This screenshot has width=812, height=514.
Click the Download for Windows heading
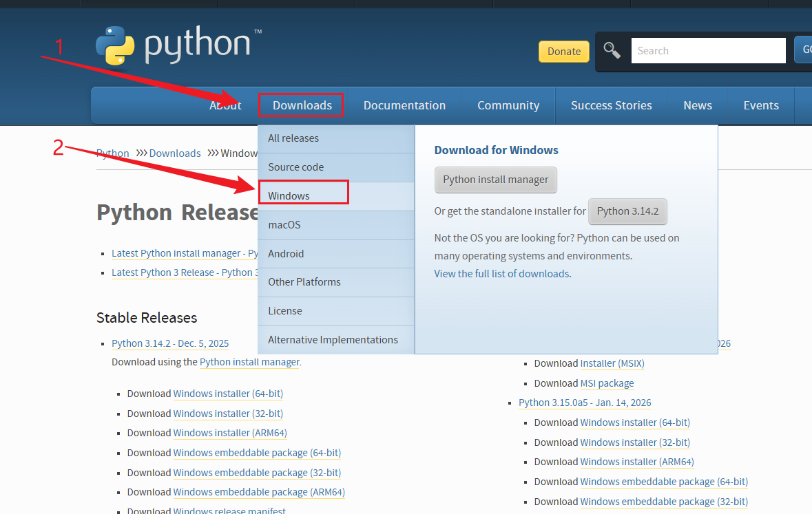pyautogui.click(x=496, y=150)
